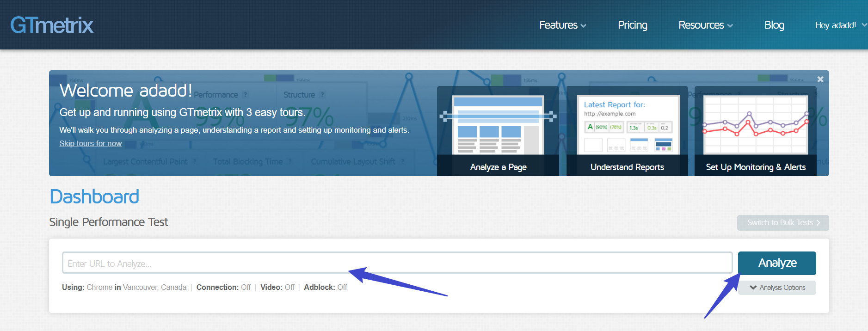Click Switch to Bulk Tests button
868x331 pixels.
click(783, 222)
